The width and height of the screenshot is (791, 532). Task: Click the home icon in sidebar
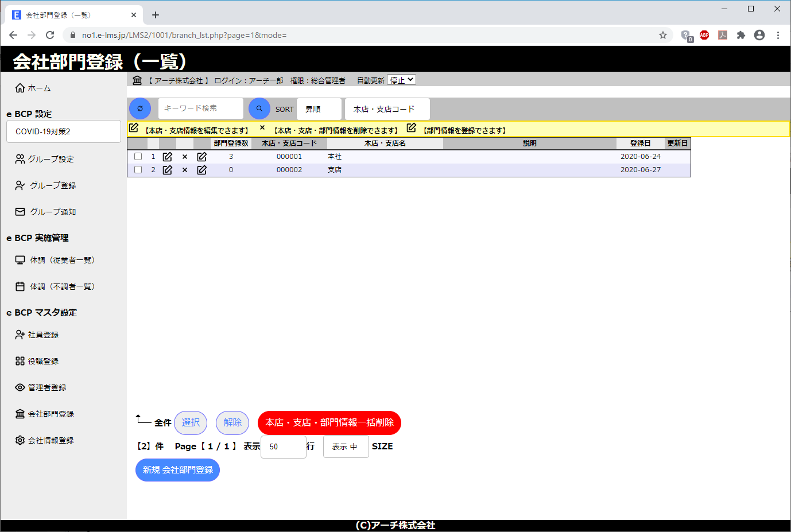click(x=20, y=88)
